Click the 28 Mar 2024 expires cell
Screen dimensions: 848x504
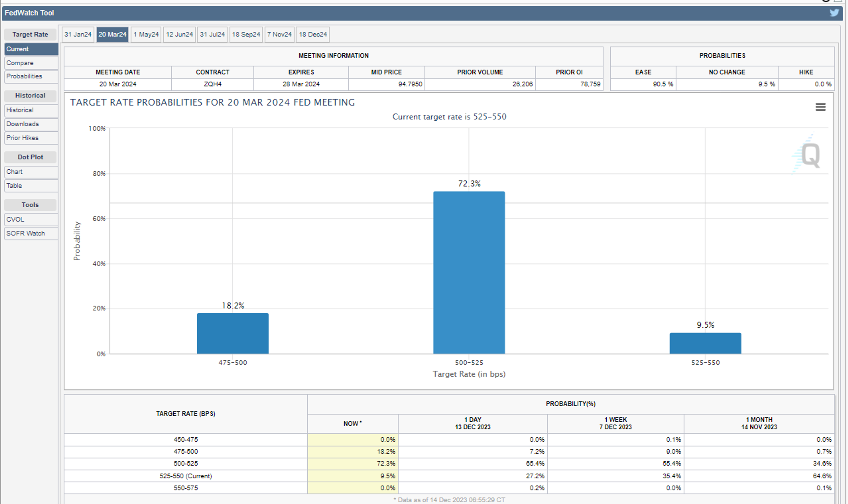point(301,84)
